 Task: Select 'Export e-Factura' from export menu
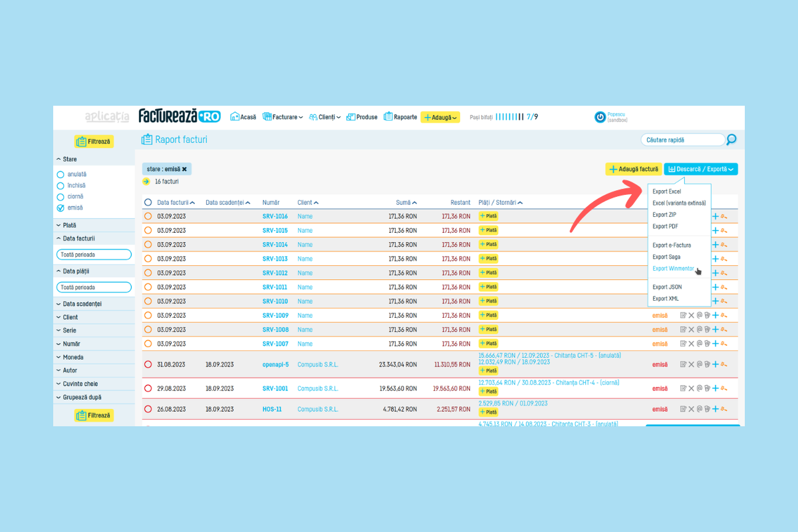coord(672,245)
